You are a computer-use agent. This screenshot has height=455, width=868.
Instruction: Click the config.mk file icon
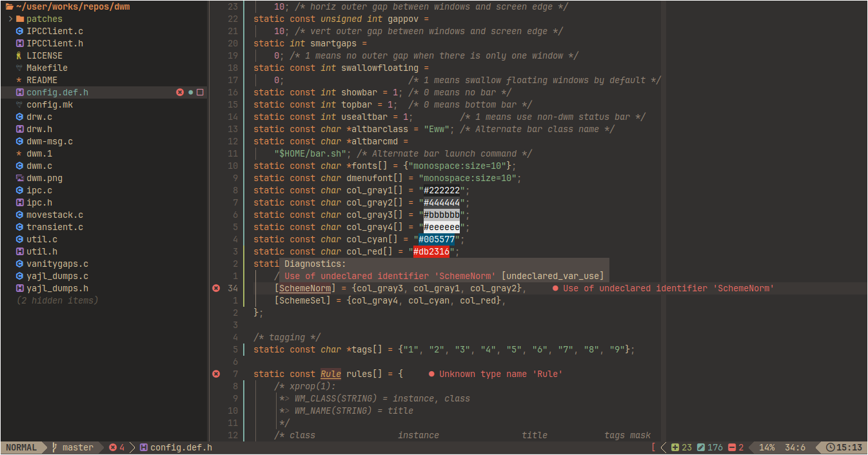20,104
